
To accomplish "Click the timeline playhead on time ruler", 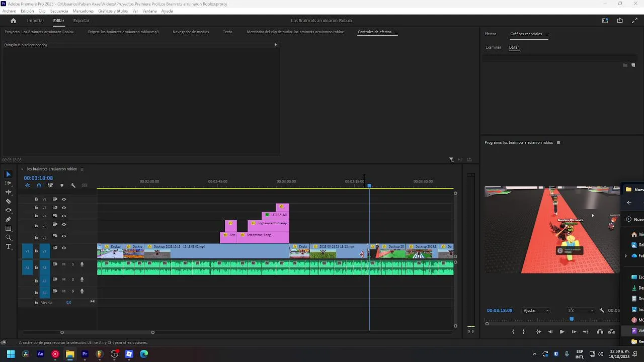I will (x=369, y=186).
